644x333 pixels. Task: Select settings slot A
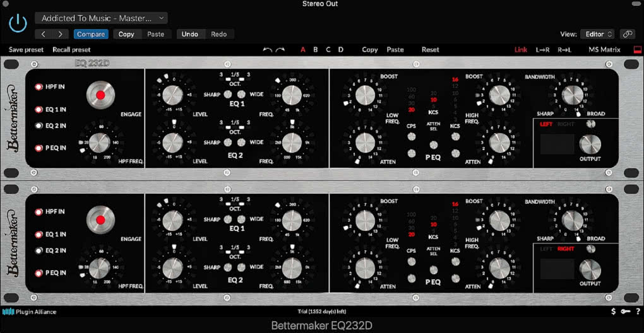303,50
